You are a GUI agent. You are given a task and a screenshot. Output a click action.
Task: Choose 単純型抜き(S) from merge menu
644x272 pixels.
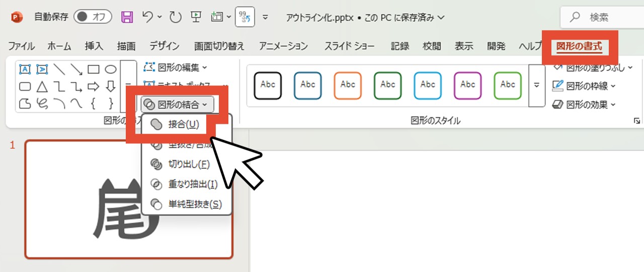(187, 204)
